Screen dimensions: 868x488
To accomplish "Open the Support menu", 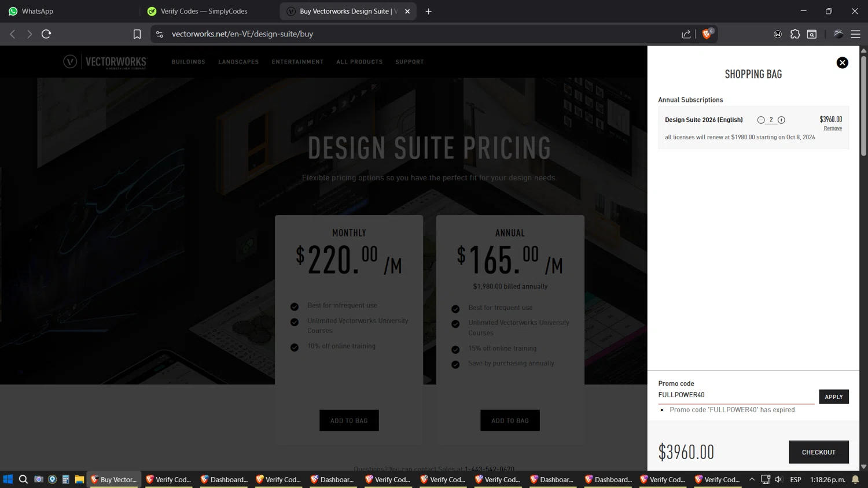I will [x=410, y=62].
